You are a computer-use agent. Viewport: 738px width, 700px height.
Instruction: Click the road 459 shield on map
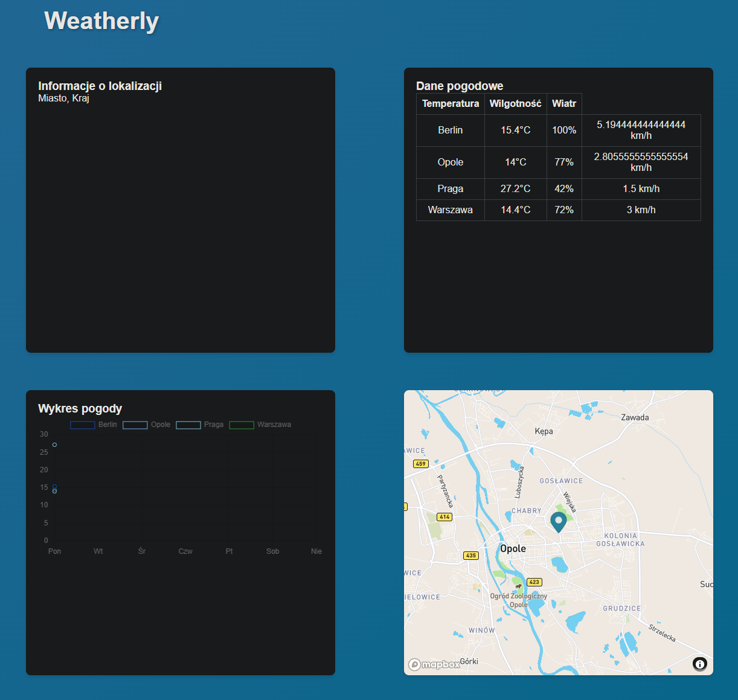click(x=421, y=464)
